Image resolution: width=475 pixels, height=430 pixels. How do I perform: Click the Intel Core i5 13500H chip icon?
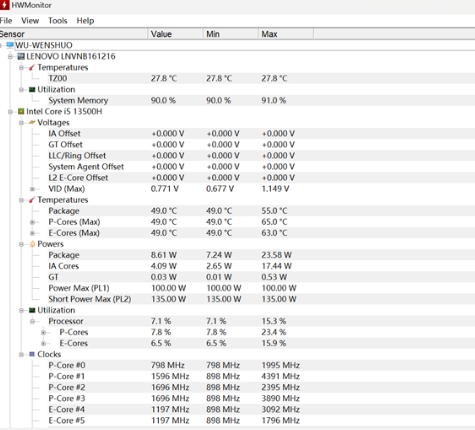(21, 111)
